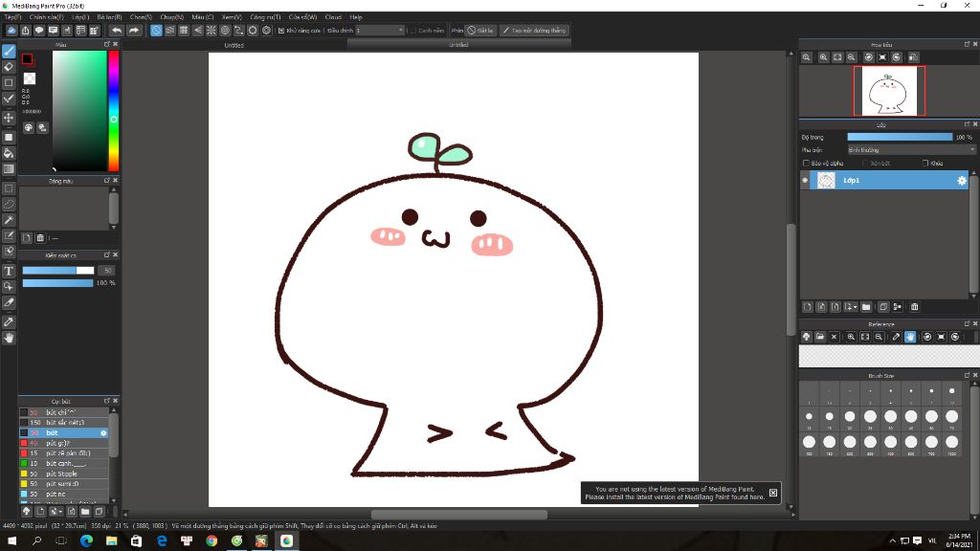
Task: Undock the layer panel with float icon
Action: pyautogui.click(x=967, y=124)
